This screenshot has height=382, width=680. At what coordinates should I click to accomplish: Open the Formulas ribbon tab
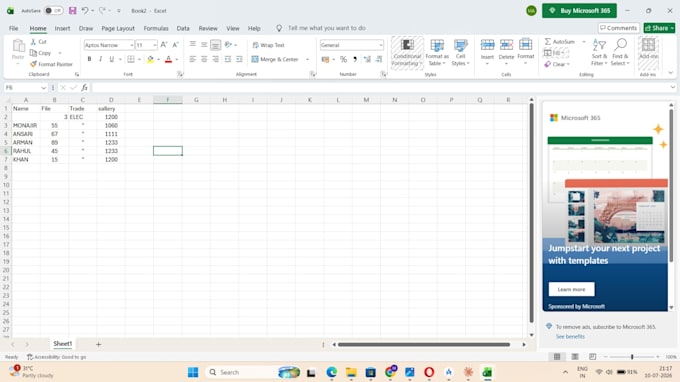click(x=156, y=28)
